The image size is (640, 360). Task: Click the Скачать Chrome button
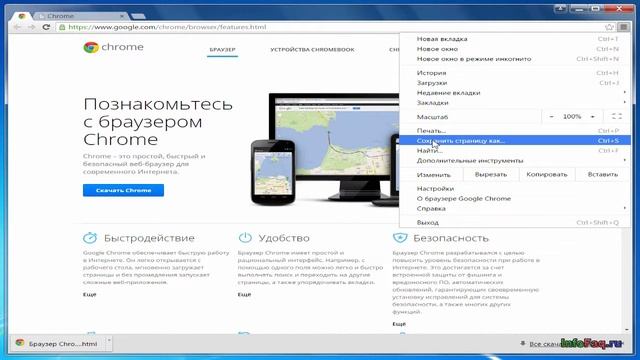123,190
